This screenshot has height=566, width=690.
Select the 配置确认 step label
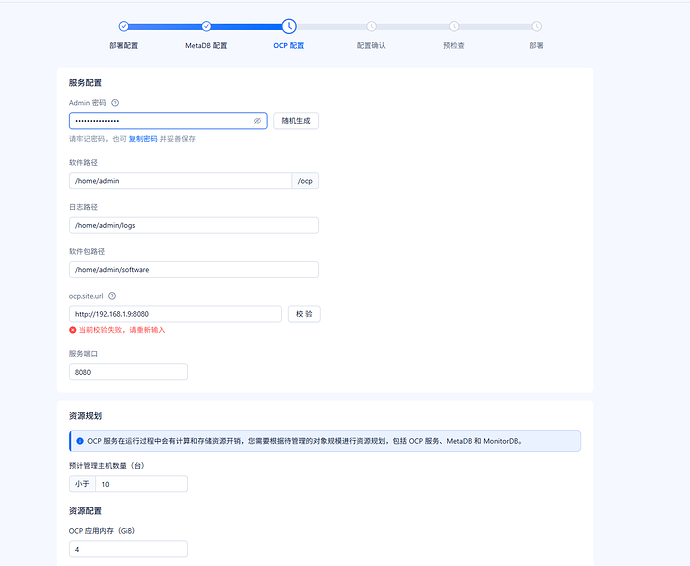point(371,45)
